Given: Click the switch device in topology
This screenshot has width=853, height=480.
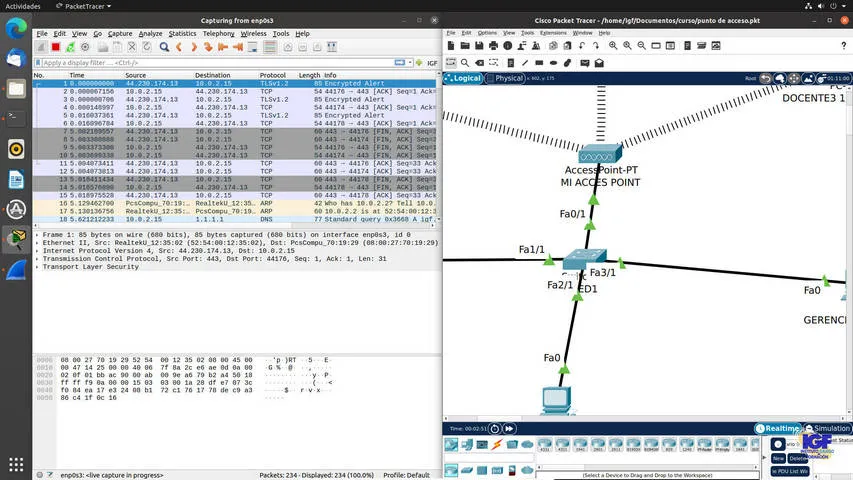Looking at the screenshot, I should click(584, 259).
